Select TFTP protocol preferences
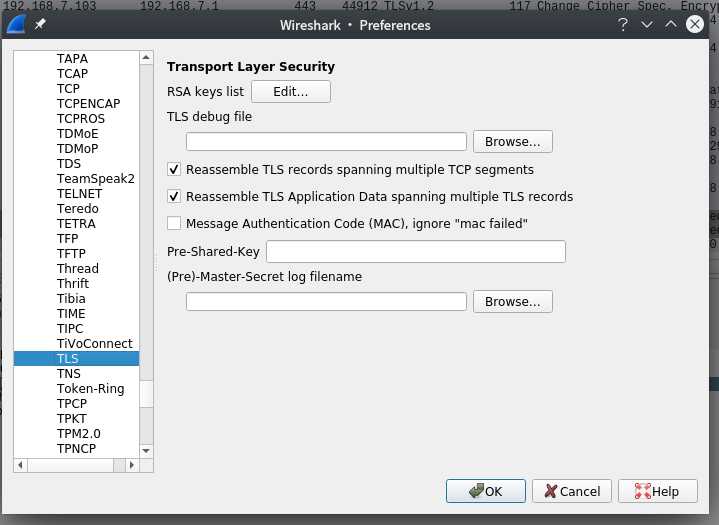The image size is (719, 525). tap(71, 254)
